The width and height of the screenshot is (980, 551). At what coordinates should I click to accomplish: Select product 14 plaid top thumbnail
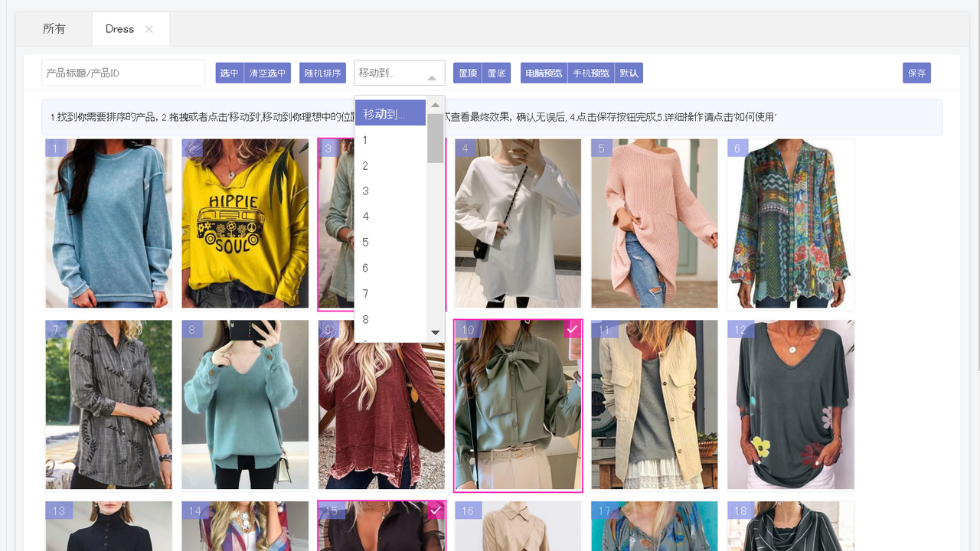tap(245, 527)
